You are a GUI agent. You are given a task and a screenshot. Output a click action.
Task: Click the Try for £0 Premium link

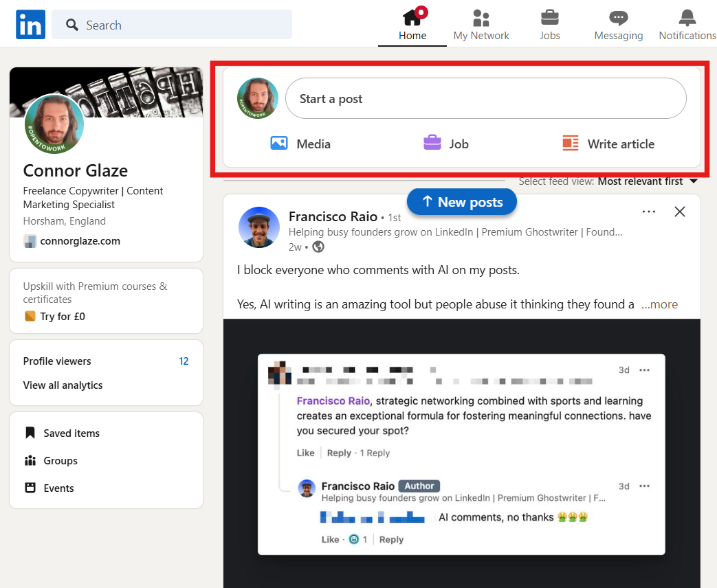pos(63,316)
